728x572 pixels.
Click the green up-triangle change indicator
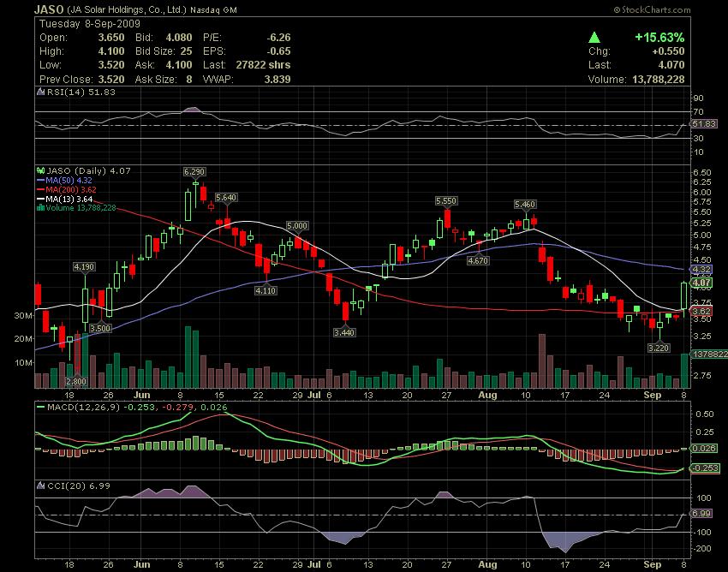(x=594, y=38)
